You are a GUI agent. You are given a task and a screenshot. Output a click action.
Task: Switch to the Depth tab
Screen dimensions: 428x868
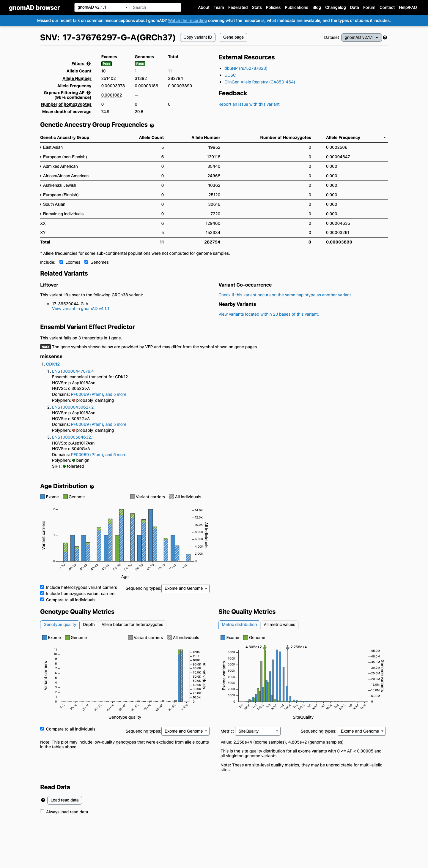click(x=89, y=624)
